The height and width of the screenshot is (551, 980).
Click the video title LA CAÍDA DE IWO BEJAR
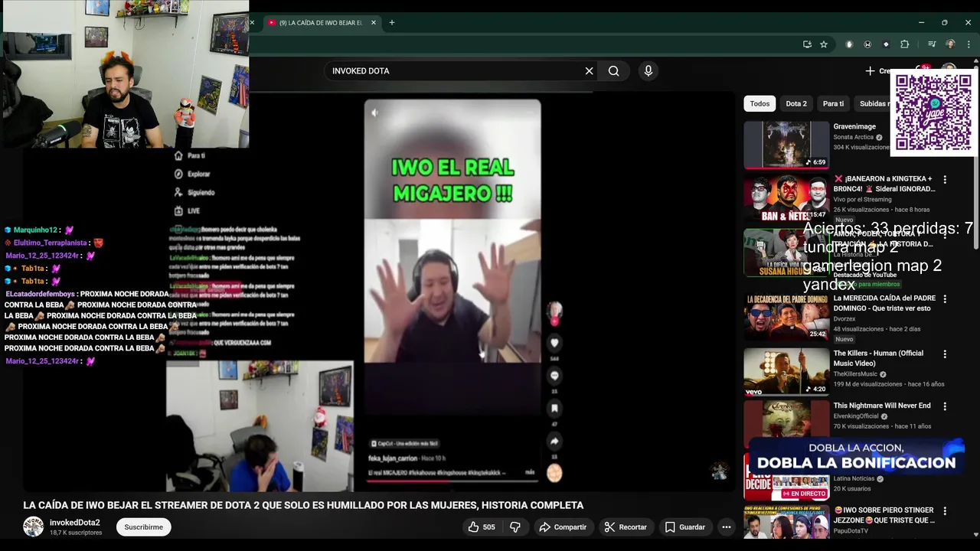[303, 505]
